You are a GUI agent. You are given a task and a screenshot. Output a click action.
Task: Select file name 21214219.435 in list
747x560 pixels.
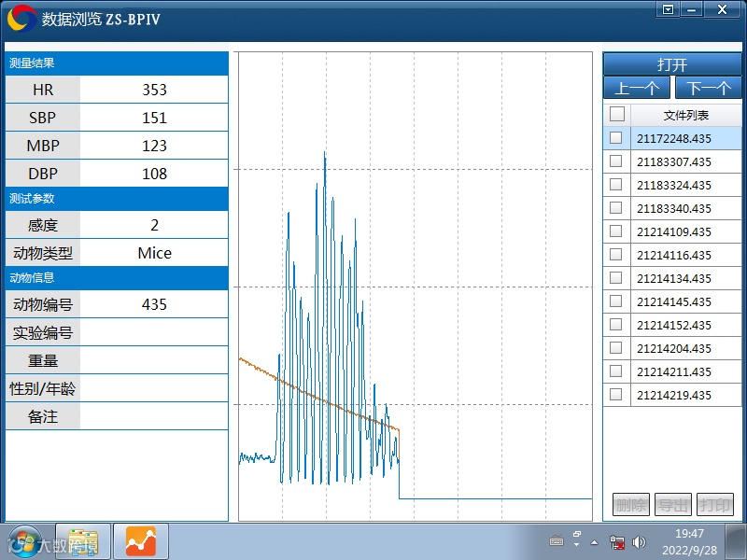click(673, 395)
